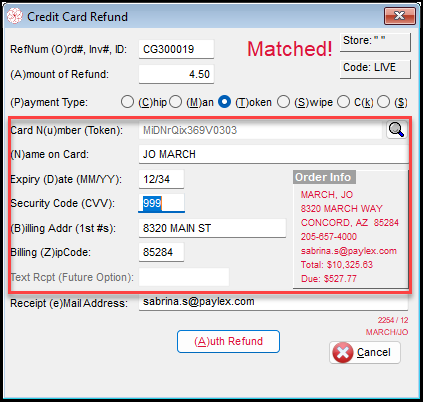Click the Billing Addr field
The height and width of the screenshot is (402, 423).
tap(212, 228)
